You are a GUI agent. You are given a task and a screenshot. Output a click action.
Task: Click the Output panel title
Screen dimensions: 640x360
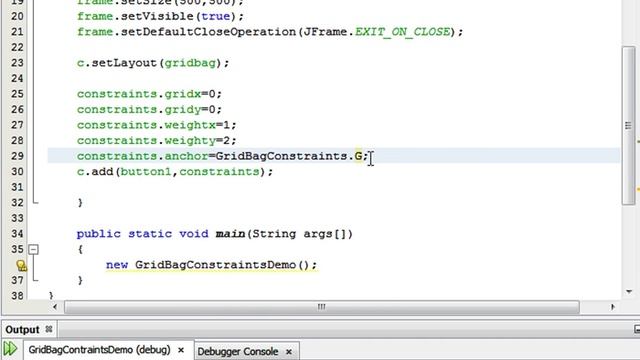point(22,329)
